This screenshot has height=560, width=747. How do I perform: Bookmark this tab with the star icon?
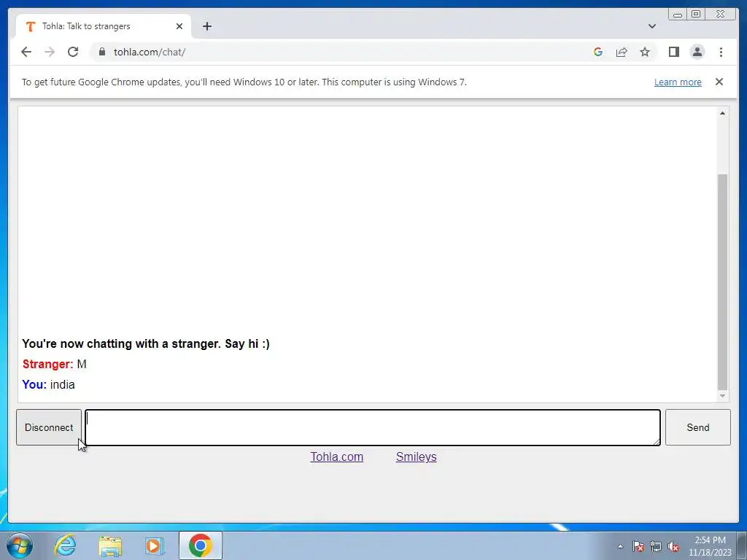(645, 52)
